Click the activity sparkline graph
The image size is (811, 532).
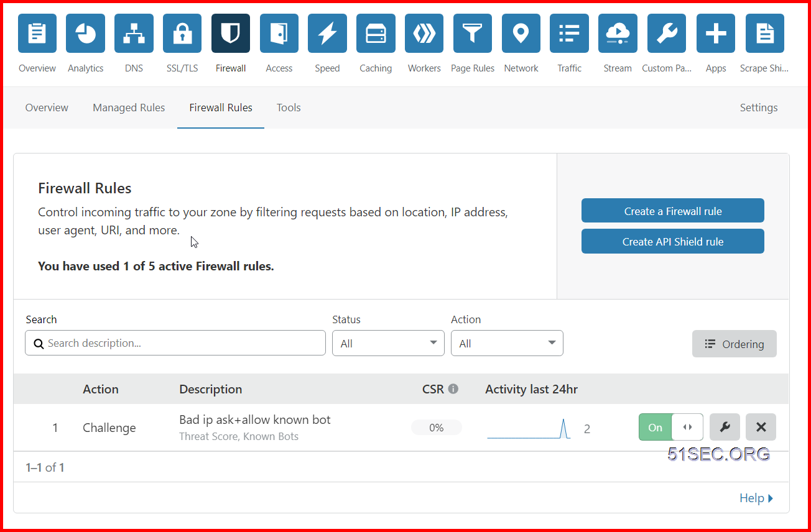point(529,429)
